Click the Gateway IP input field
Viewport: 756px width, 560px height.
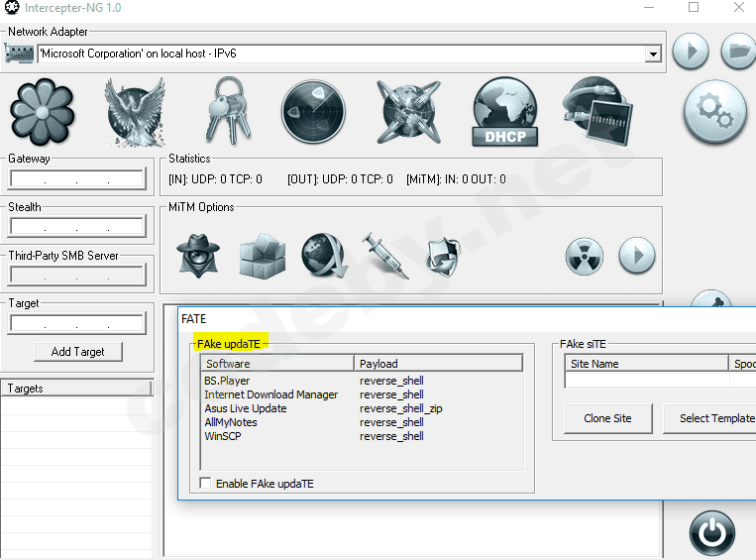(x=77, y=179)
